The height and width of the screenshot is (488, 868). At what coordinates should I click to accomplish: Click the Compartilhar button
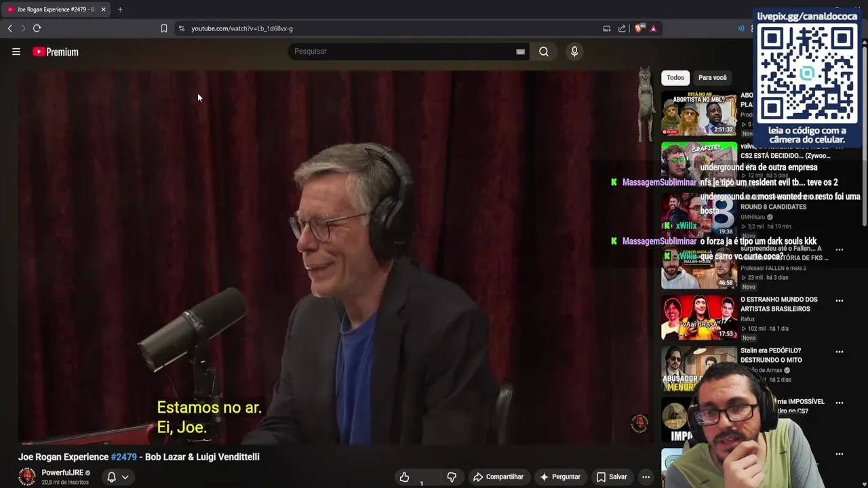pyautogui.click(x=498, y=477)
